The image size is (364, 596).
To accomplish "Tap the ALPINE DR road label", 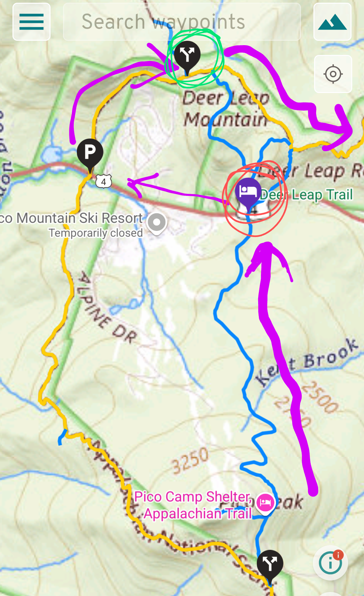I will (x=107, y=307).
